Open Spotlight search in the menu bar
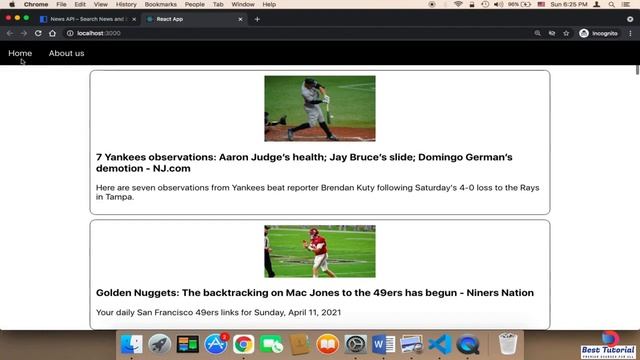The width and height of the screenshot is (640, 360). click(x=611, y=4)
